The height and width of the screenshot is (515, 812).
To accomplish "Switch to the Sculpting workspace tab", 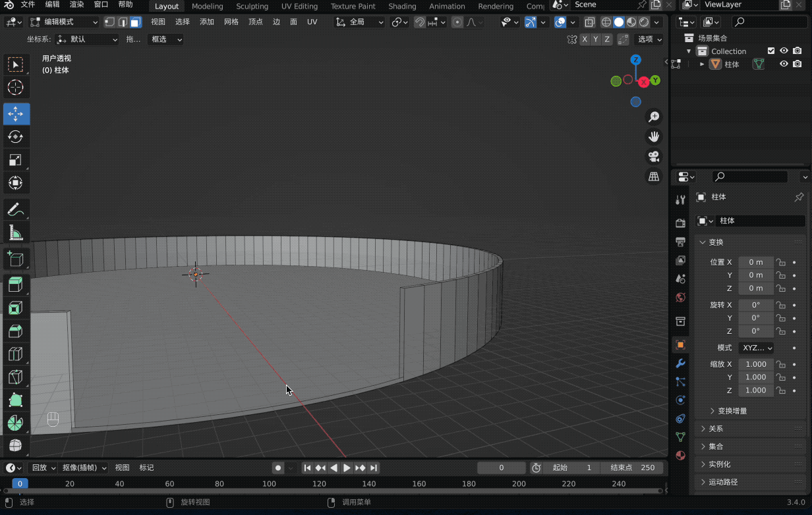I will 252,6.
